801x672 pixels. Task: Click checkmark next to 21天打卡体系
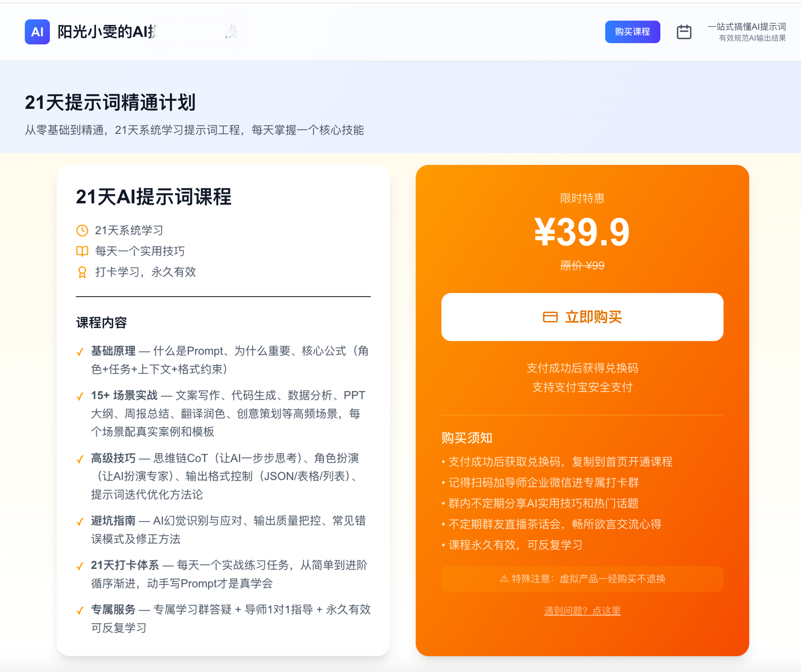point(80,566)
